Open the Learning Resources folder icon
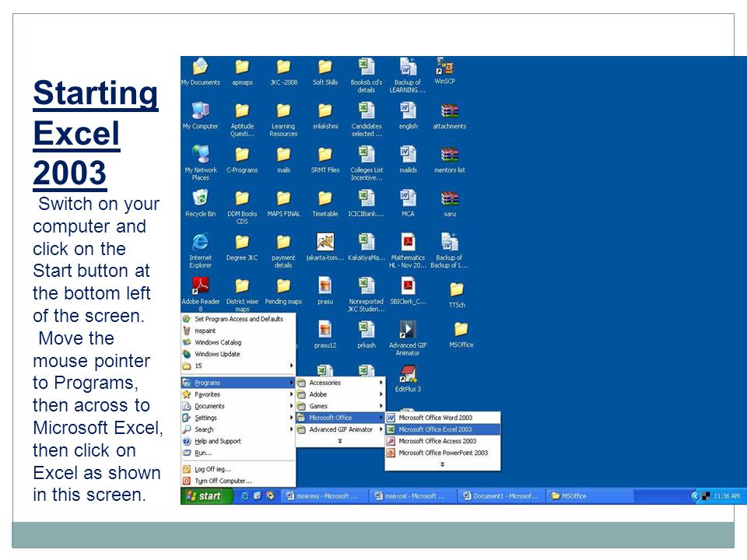This screenshot has height=560, width=747. click(283, 119)
